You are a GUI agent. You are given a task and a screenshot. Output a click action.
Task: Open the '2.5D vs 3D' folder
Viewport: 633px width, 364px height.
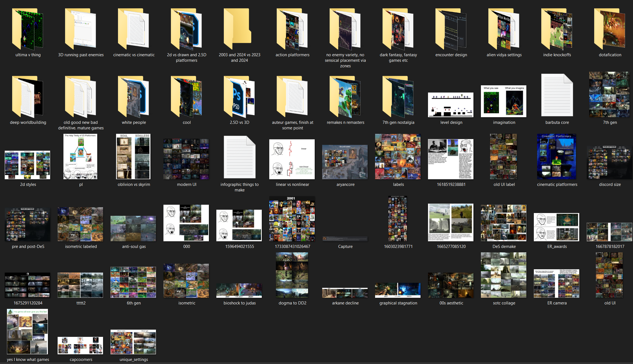(239, 96)
